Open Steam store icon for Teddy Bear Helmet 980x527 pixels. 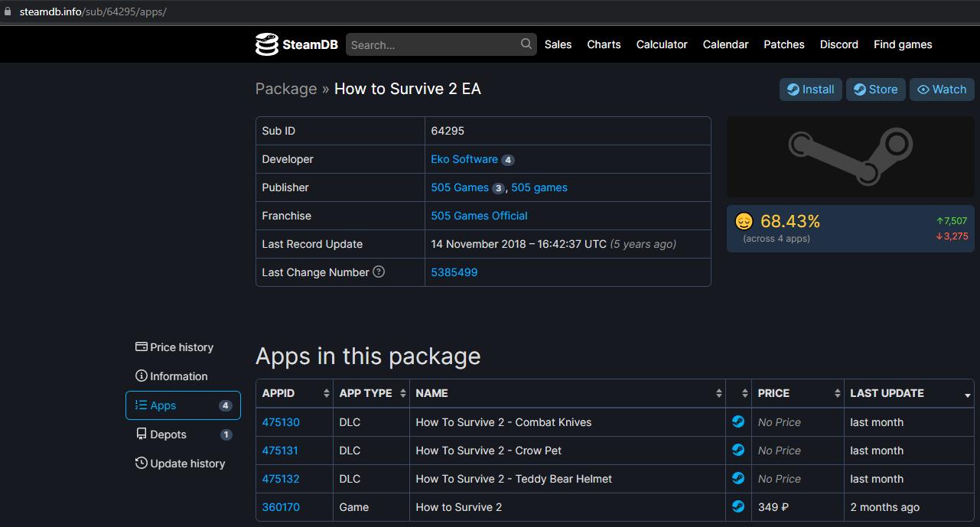pos(738,478)
